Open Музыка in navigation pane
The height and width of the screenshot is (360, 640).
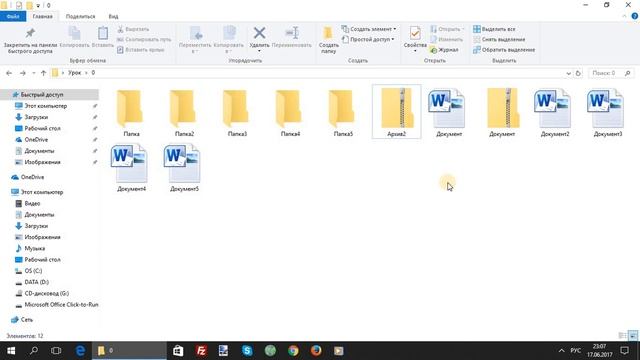coord(34,248)
